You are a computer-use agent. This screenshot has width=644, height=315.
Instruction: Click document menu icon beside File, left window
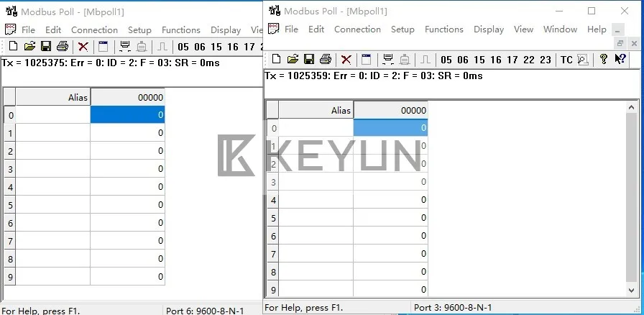coord(10,29)
